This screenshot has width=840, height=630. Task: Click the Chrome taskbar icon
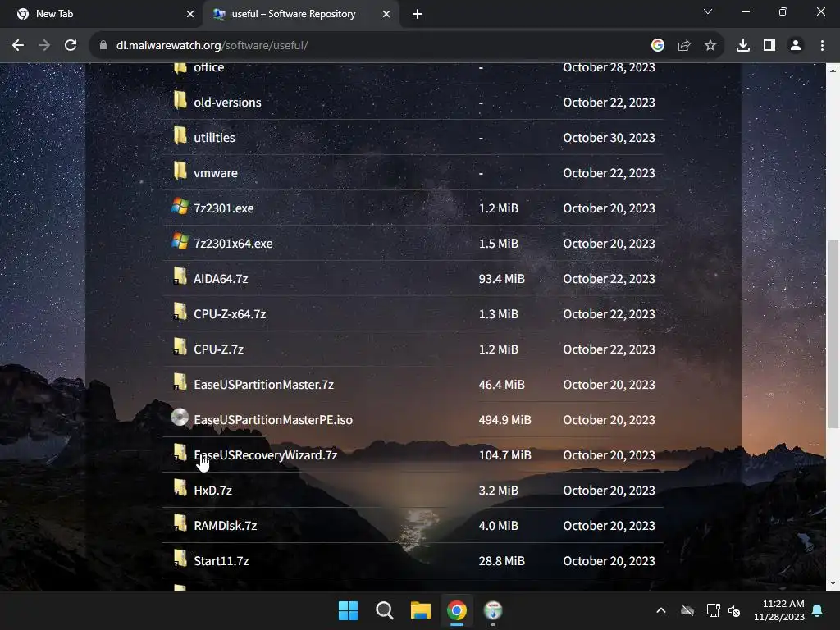click(x=456, y=610)
